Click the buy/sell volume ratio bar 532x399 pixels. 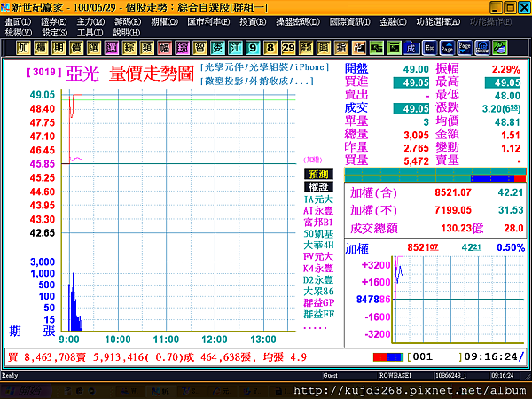click(x=435, y=175)
